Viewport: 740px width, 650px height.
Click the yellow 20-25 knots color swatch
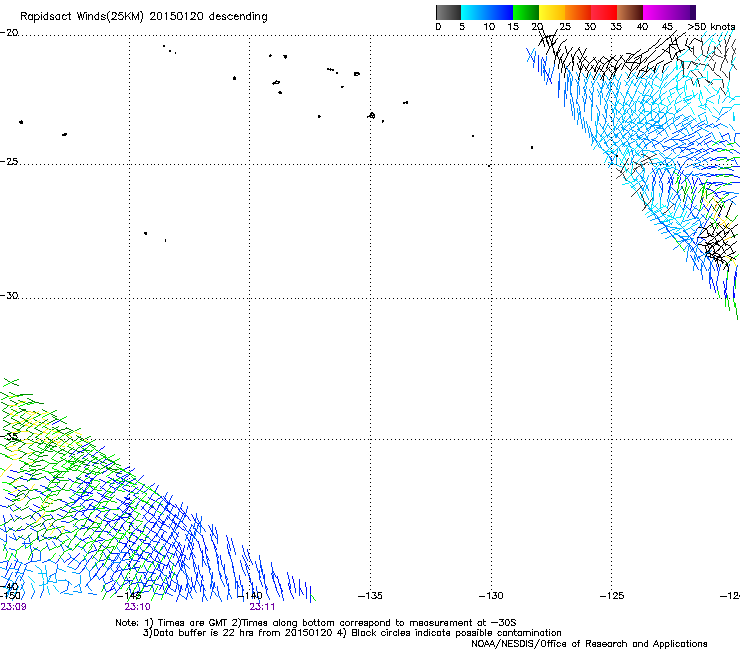tap(552, 12)
